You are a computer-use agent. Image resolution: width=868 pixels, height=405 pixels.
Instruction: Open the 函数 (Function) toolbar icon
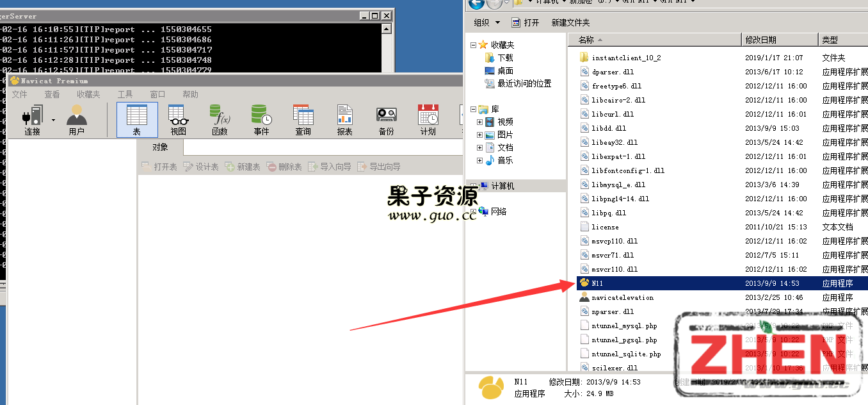(220, 120)
